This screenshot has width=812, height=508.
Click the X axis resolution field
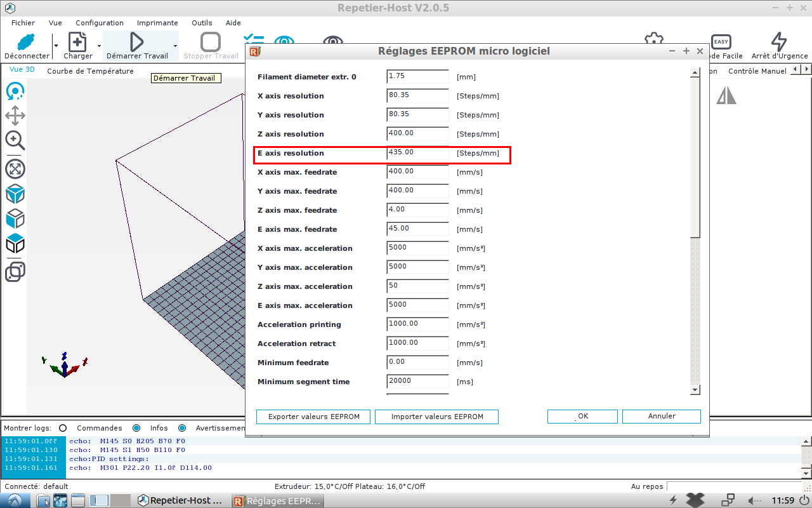coord(417,96)
